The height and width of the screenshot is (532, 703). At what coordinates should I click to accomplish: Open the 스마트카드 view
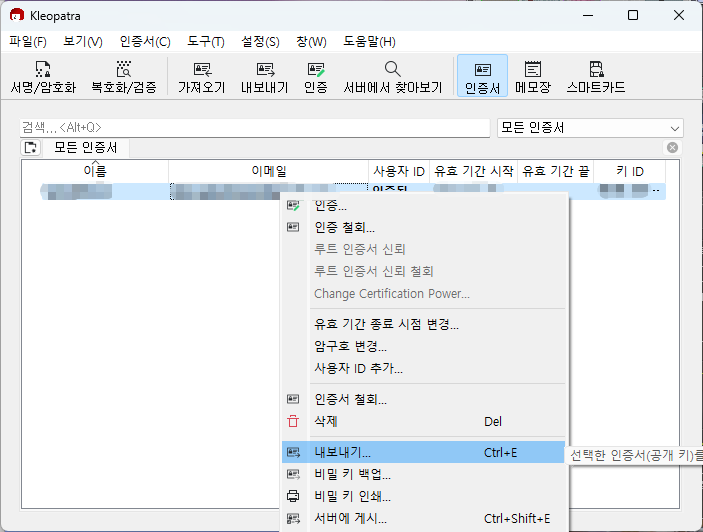click(x=596, y=77)
